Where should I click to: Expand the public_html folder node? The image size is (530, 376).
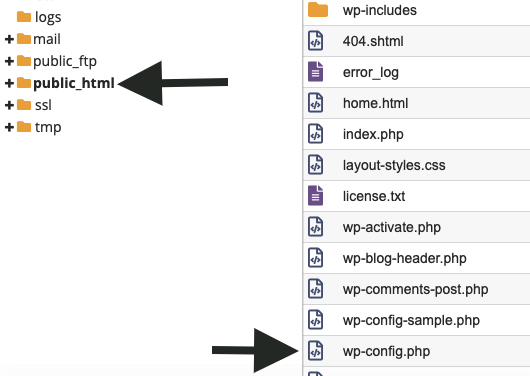(x=9, y=83)
